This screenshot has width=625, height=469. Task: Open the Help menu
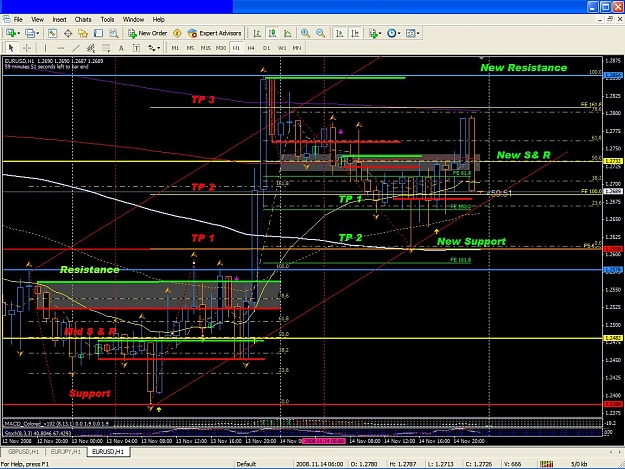coord(159,20)
